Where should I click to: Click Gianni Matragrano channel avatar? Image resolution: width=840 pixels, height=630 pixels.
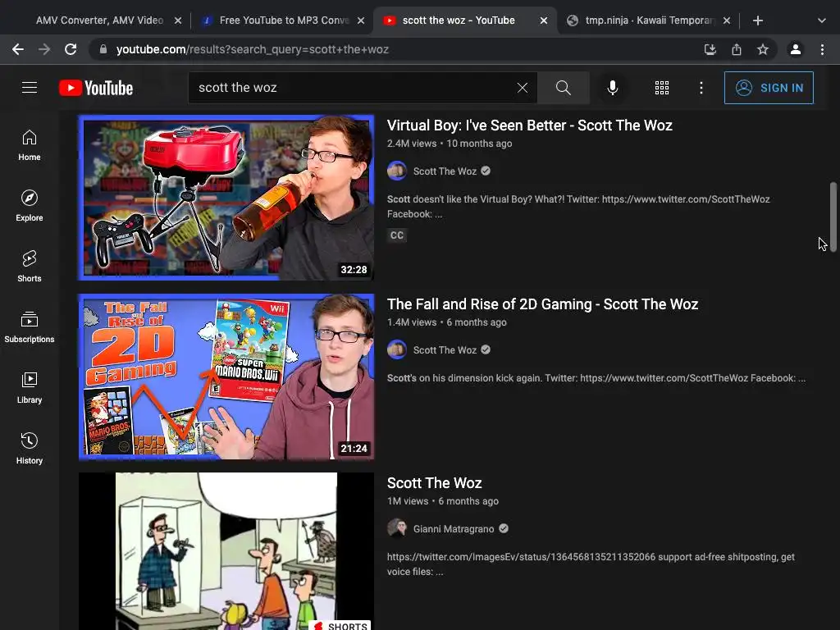[x=397, y=529]
